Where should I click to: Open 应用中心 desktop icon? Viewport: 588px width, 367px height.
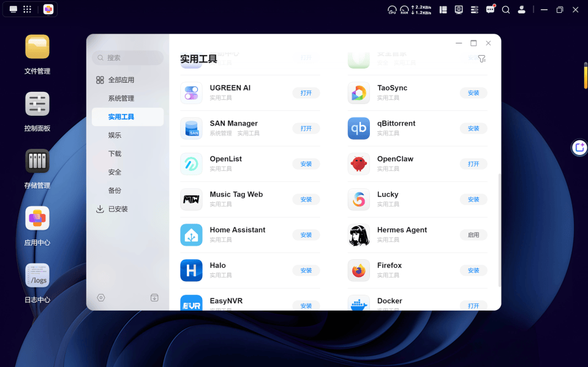click(x=37, y=218)
